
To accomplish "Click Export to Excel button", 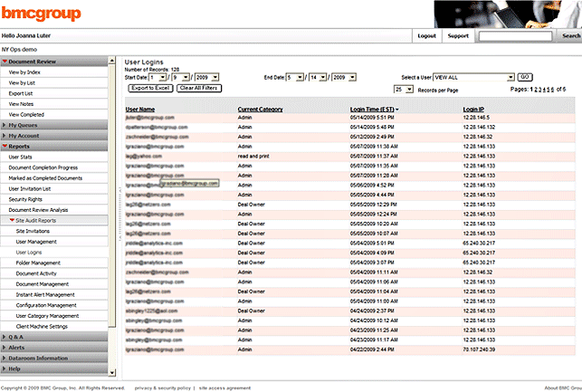I will point(150,88).
